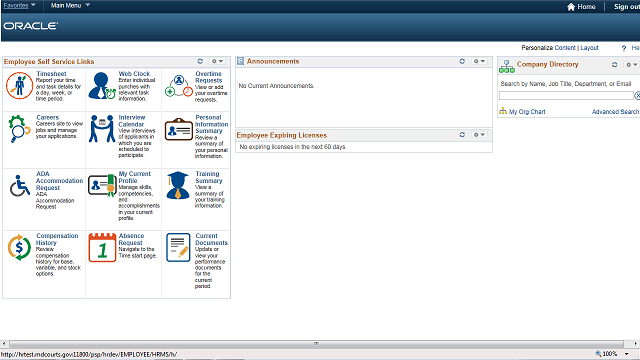
Task: Open the Timesheet link
Action: click(x=51, y=73)
